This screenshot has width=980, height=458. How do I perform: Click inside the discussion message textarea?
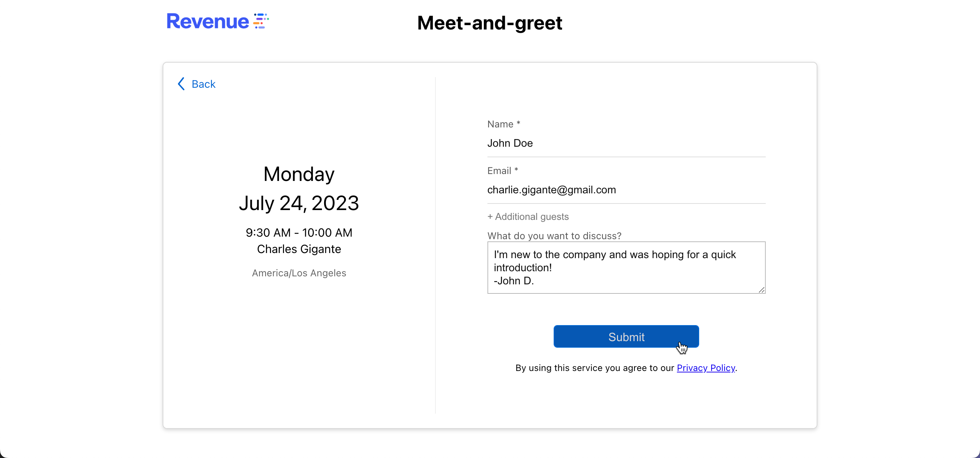(626, 267)
